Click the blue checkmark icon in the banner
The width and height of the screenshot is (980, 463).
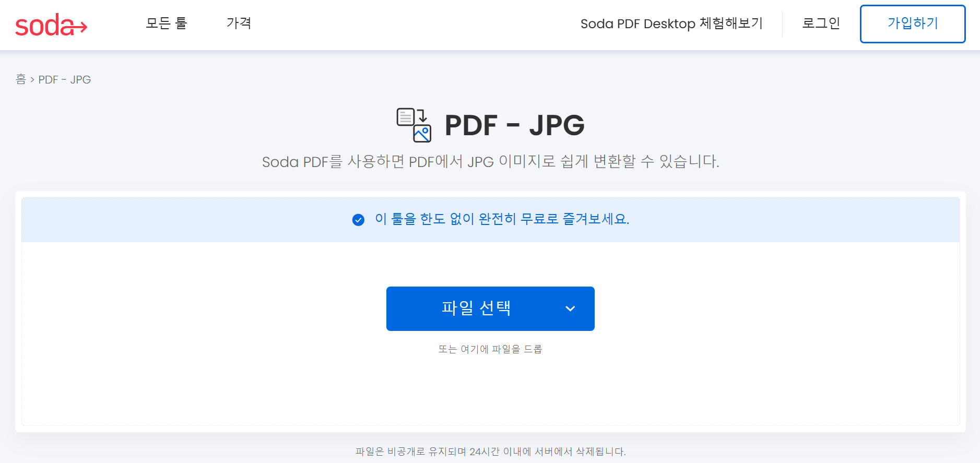[358, 220]
